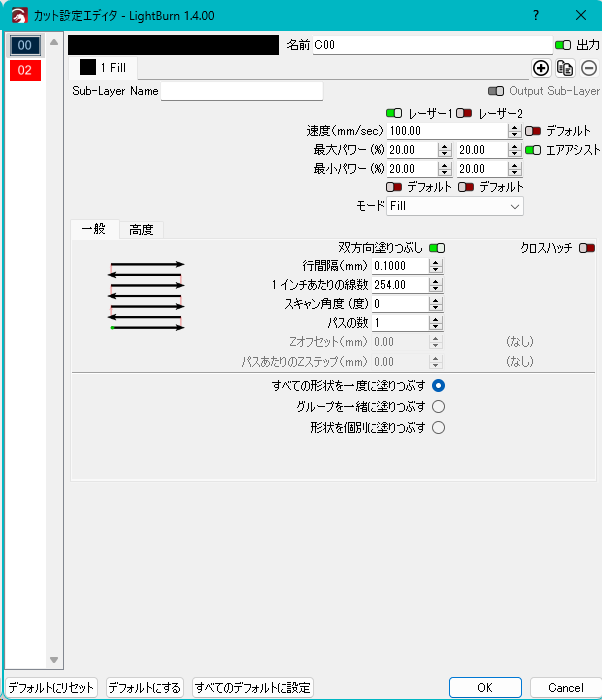Close the カット設定エディタ dialog
The width and height of the screenshot is (602, 700).
tap(581, 16)
